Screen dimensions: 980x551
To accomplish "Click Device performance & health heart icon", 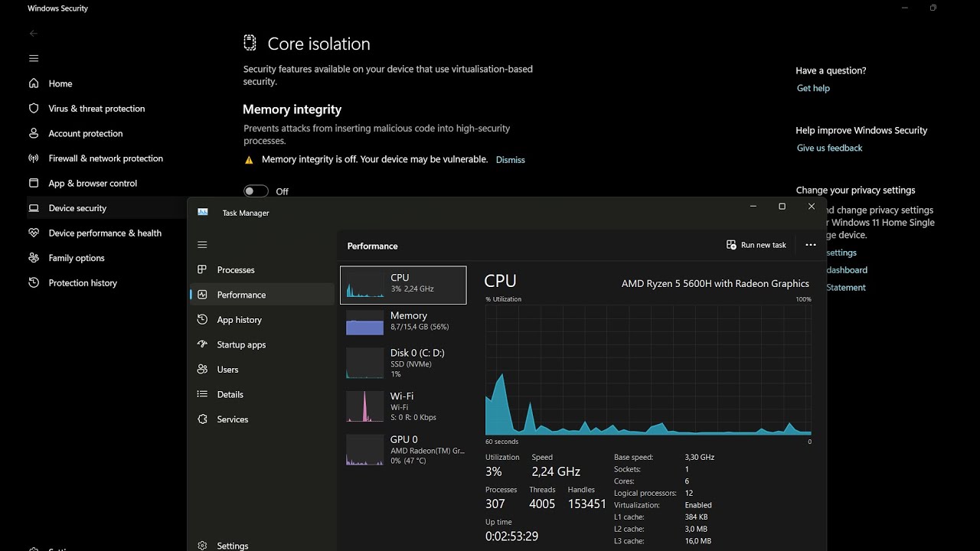I will tap(34, 233).
